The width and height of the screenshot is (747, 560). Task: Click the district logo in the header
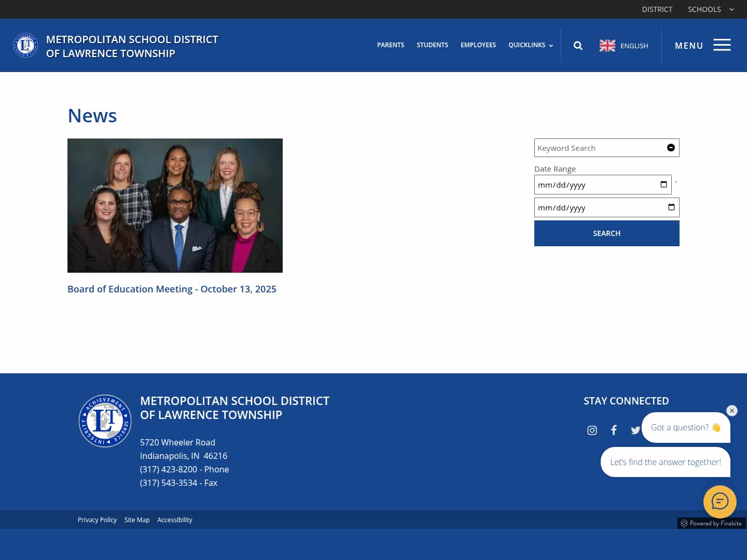pyautogui.click(x=25, y=46)
